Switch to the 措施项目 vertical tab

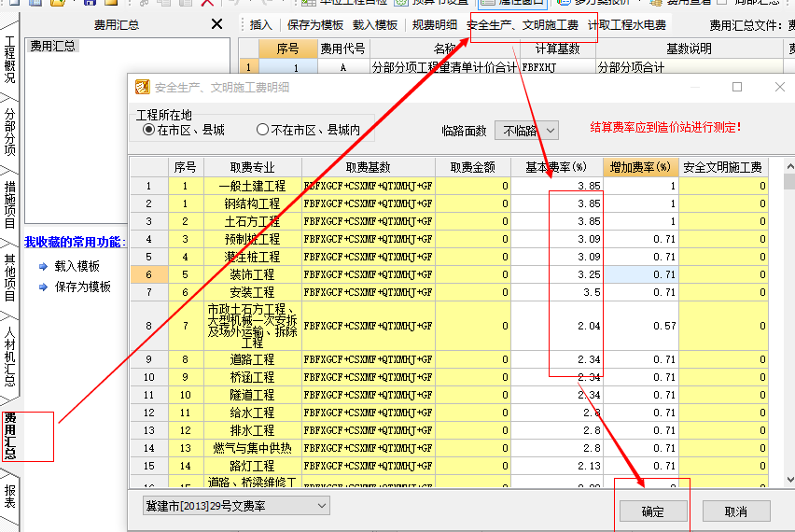[x=9, y=204]
